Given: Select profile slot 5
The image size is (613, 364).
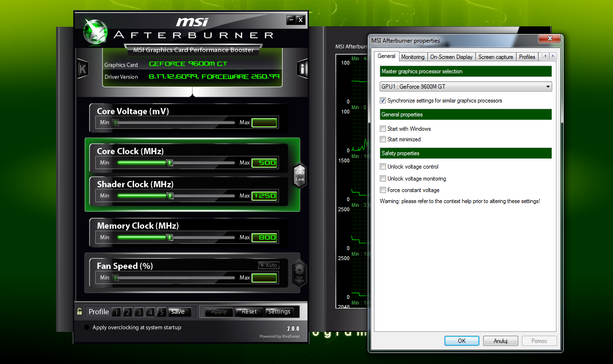Looking at the screenshot, I should [162, 312].
